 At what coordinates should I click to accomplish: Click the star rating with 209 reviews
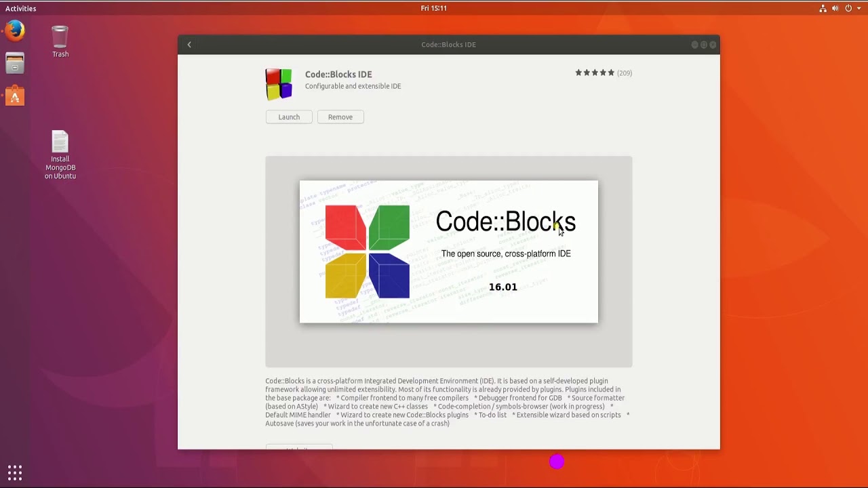[x=604, y=73]
